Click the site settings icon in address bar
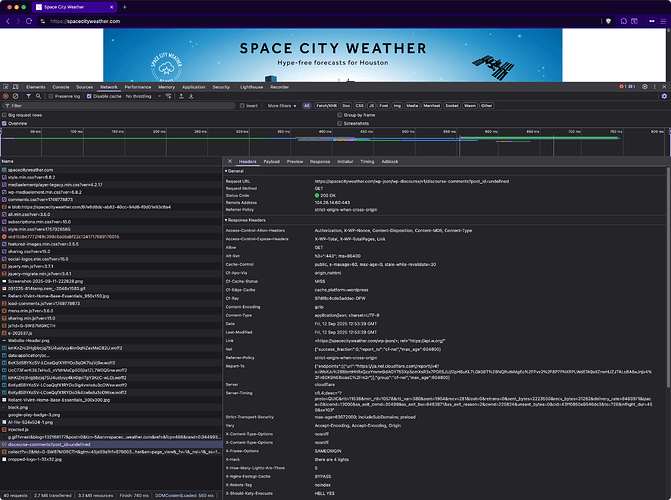671x500 pixels. (42, 21)
